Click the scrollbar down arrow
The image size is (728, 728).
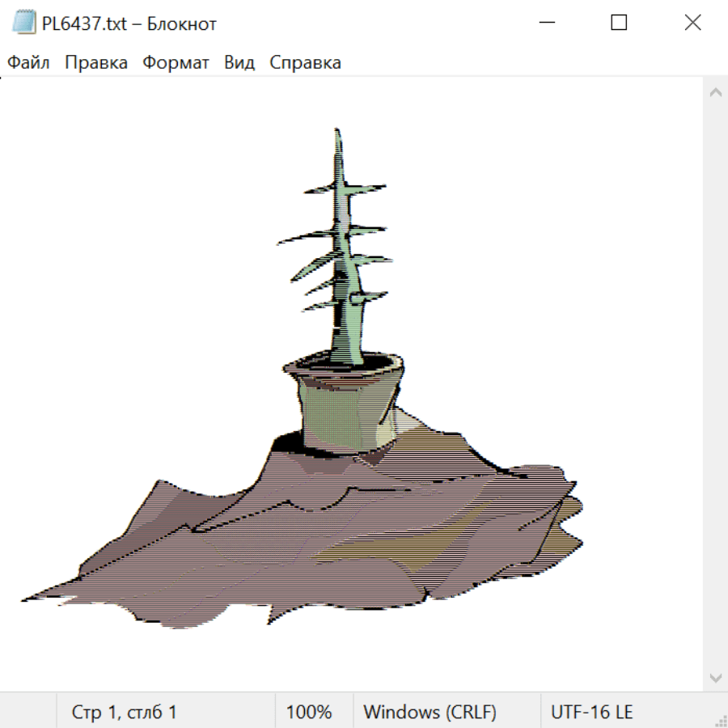coord(715,677)
